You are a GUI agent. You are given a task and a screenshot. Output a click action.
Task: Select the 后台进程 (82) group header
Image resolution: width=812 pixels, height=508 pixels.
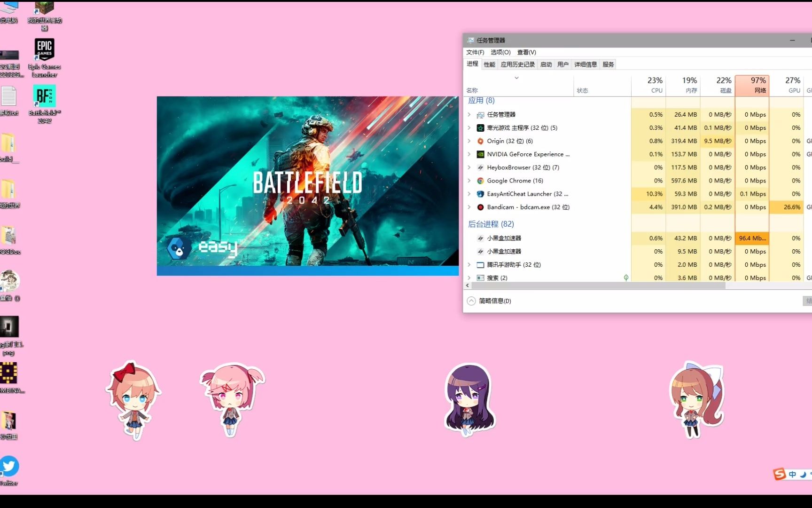tap(491, 224)
